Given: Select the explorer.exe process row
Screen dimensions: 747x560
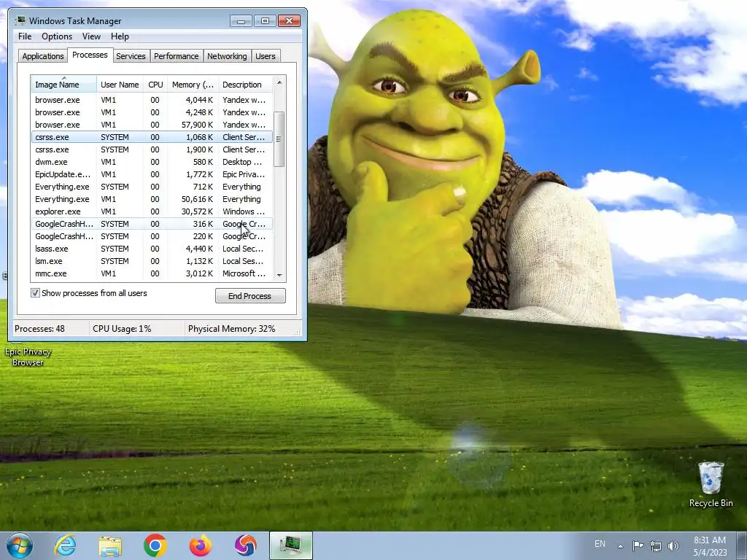Looking at the screenshot, I should click(152, 211).
